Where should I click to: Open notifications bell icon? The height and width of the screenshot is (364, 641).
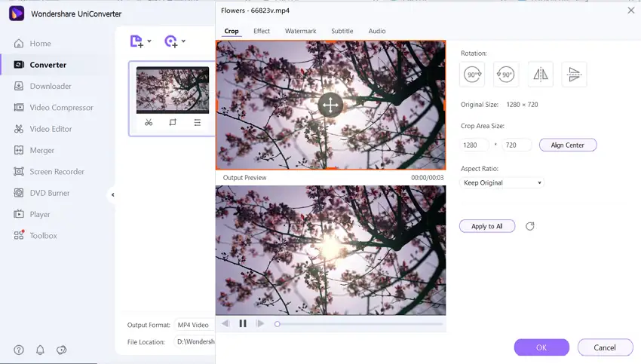click(x=40, y=350)
